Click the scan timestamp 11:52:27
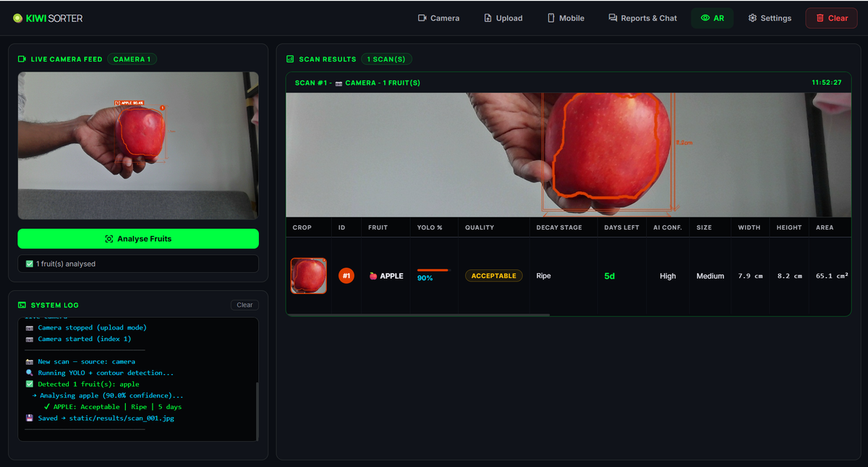868x467 pixels. [x=827, y=83]
